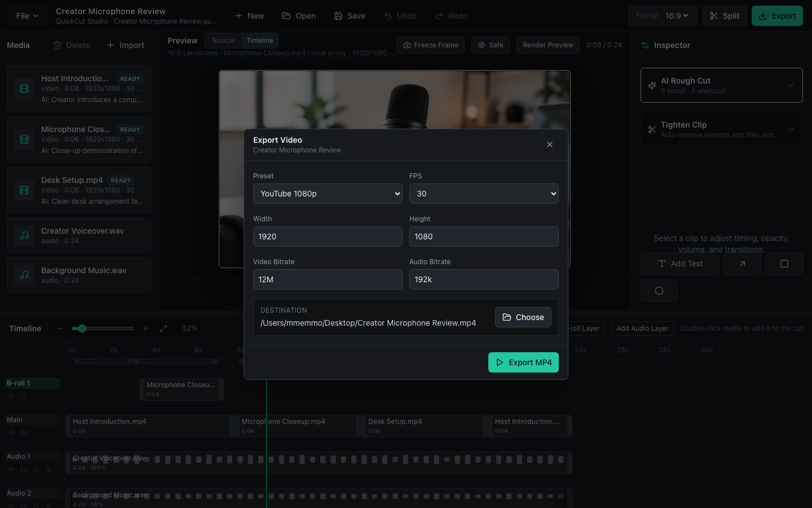Solo Audio 1 track with headphones icon

click(x=24, y=469)
